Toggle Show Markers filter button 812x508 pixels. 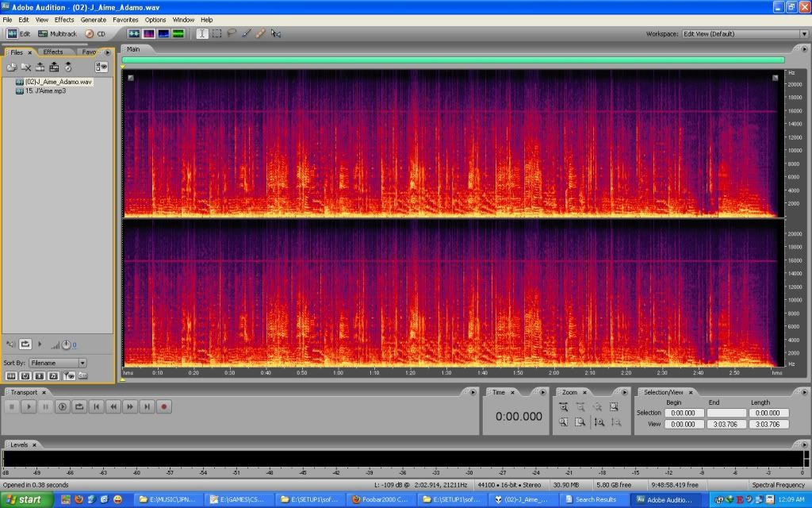pos(68,375)
